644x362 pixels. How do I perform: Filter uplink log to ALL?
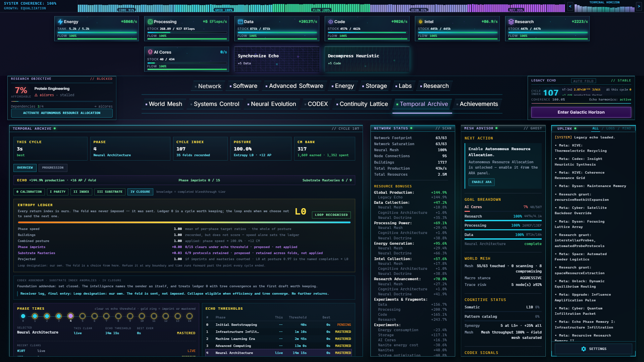coord(595,128)
